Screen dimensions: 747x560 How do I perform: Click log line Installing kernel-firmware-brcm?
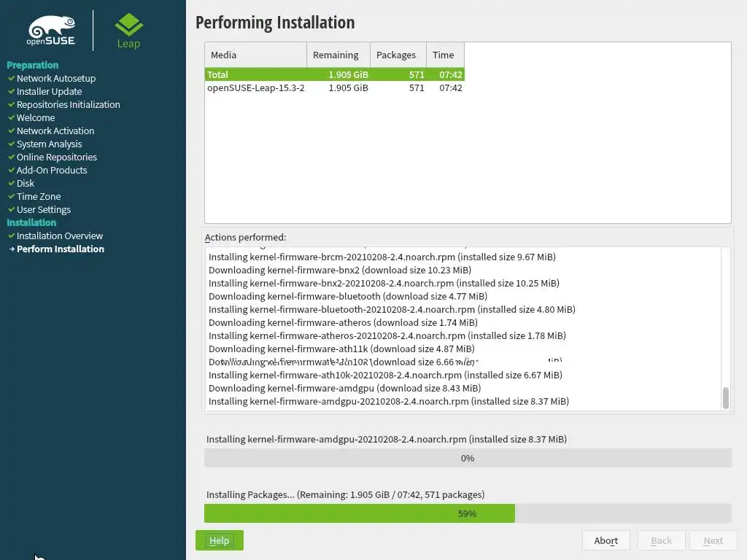tap(382, 257)
